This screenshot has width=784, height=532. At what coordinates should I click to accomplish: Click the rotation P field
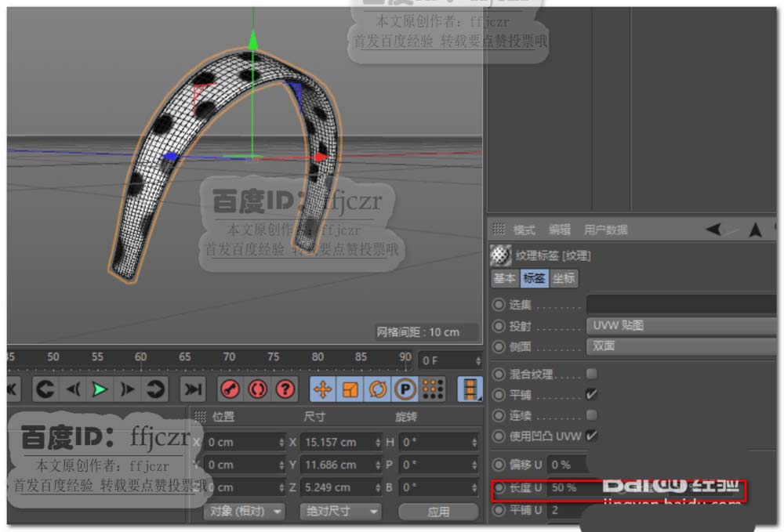[438, 465]
